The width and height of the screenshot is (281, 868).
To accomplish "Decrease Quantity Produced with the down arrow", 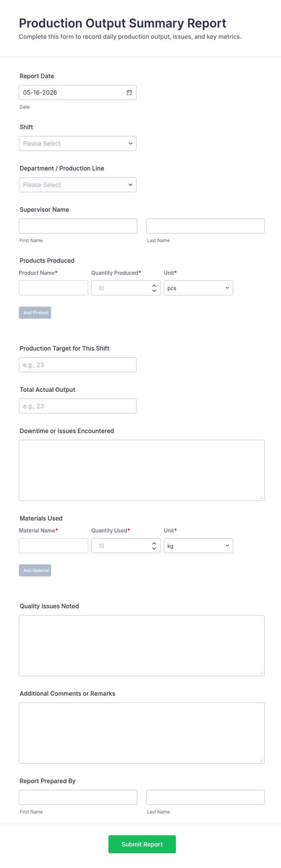I will point(154,290).
